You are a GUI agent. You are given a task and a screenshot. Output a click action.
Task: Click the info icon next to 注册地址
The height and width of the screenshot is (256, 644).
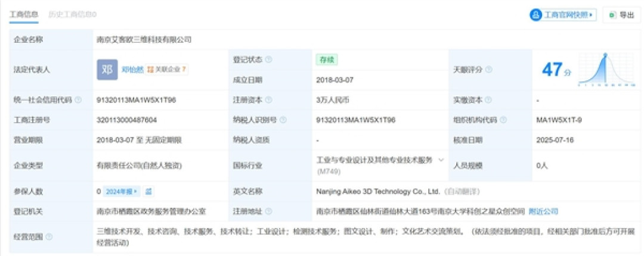click(268, 212)
